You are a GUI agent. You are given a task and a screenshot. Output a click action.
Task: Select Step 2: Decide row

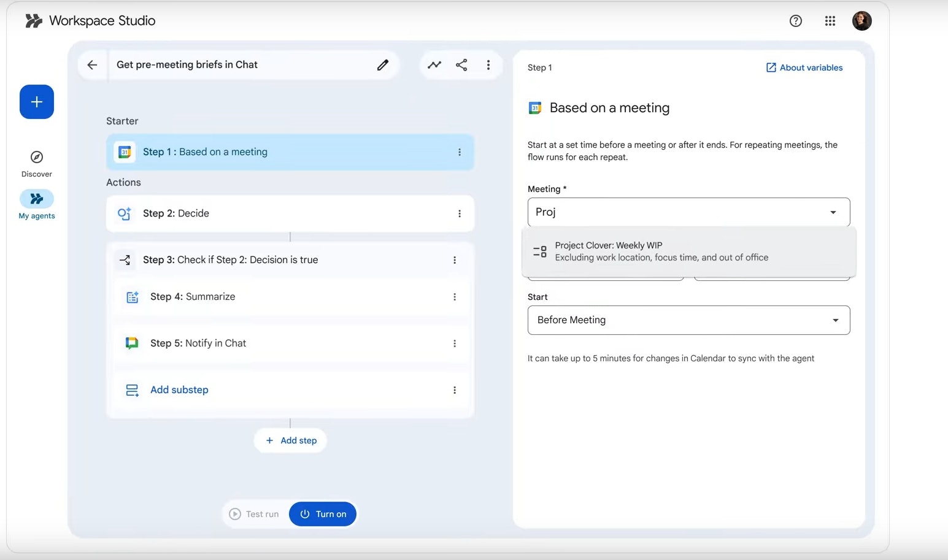tap(290, 213)
